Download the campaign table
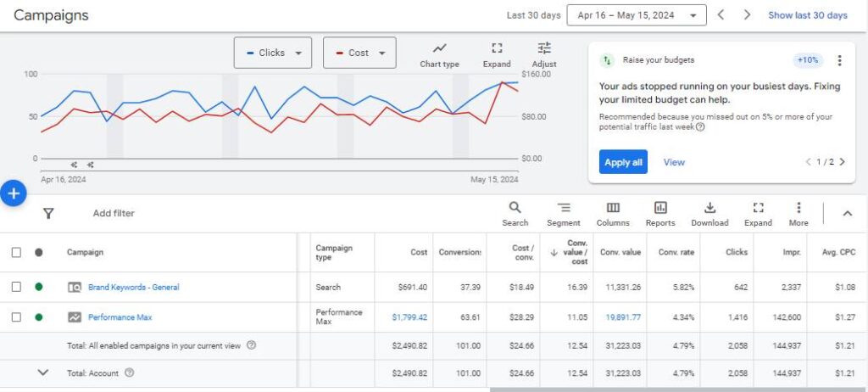Image resolution: width=868 pixels, height=392 pixels. coord(709,214)
